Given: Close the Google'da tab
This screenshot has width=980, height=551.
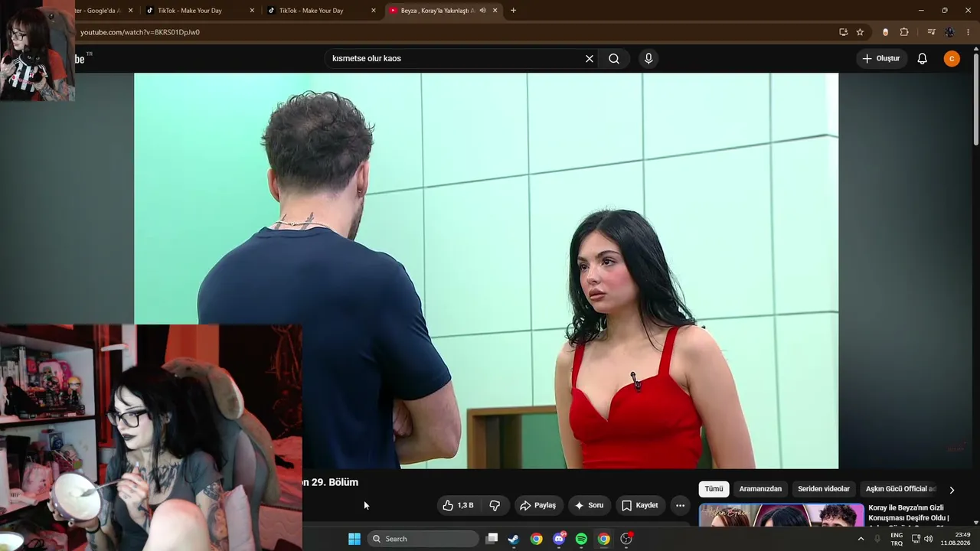Looking at the screenshot, I should click(130, 11).
